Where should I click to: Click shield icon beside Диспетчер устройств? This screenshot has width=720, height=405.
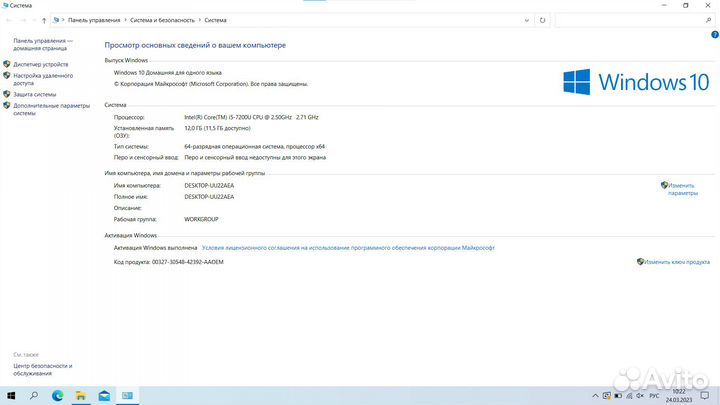[6, 64]
